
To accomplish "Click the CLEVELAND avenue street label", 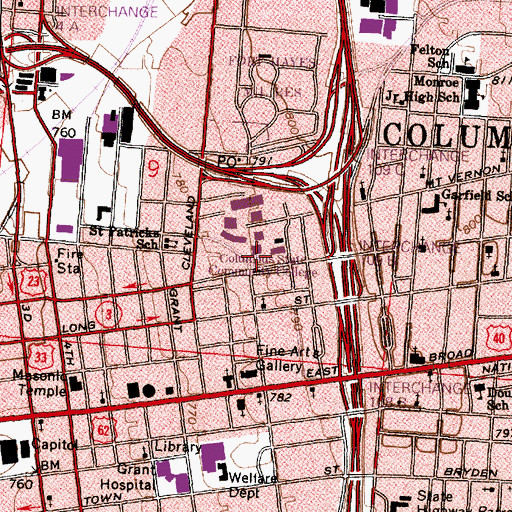I will tap(188, 232).
